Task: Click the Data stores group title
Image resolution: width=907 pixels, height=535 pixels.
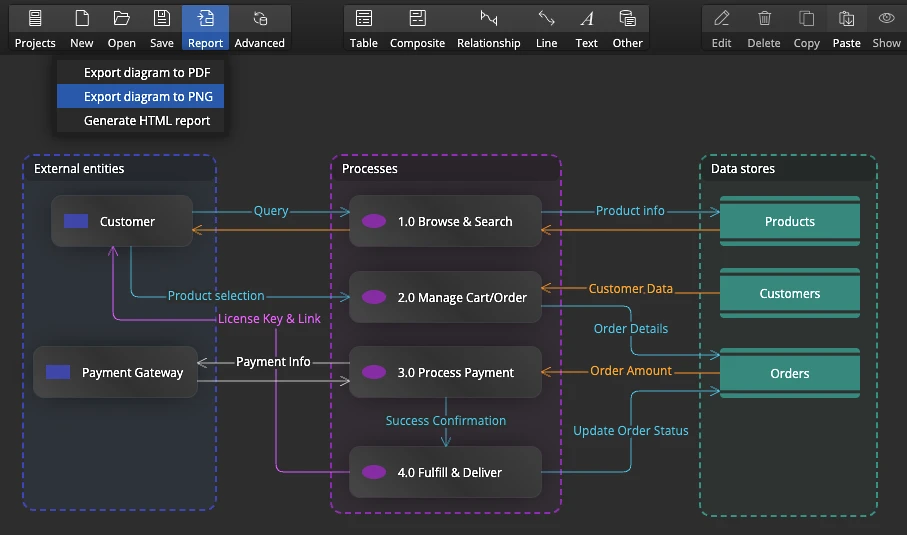Action: pos(743,168)
